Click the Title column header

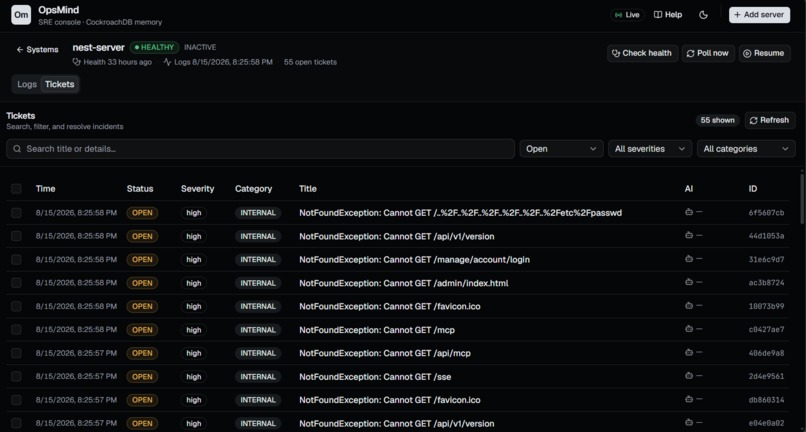[308, 189]
